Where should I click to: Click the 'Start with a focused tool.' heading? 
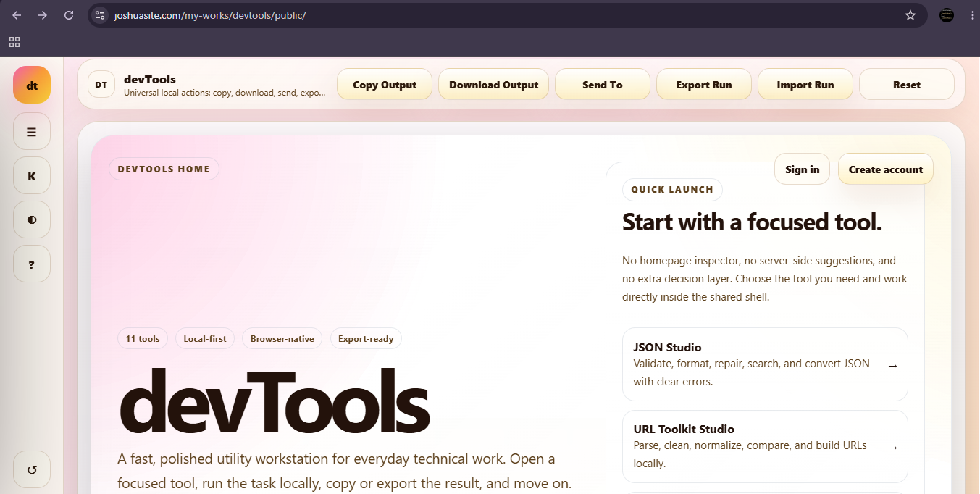[x=752, y=222]
